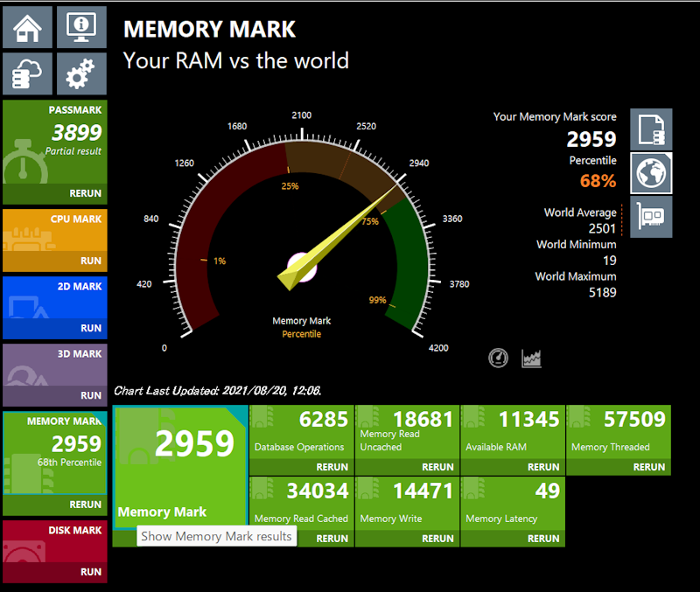Select the Available RAM 11345 tile
The height and width of the screenshot is (592, 700).
pos(513,432)
